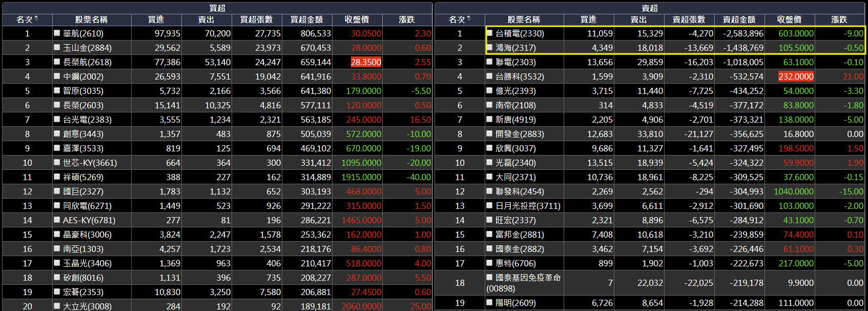Click the highlighted closing price 232.0000
Image resolution: width=868 pixels, height=311 pixels.
796,76
